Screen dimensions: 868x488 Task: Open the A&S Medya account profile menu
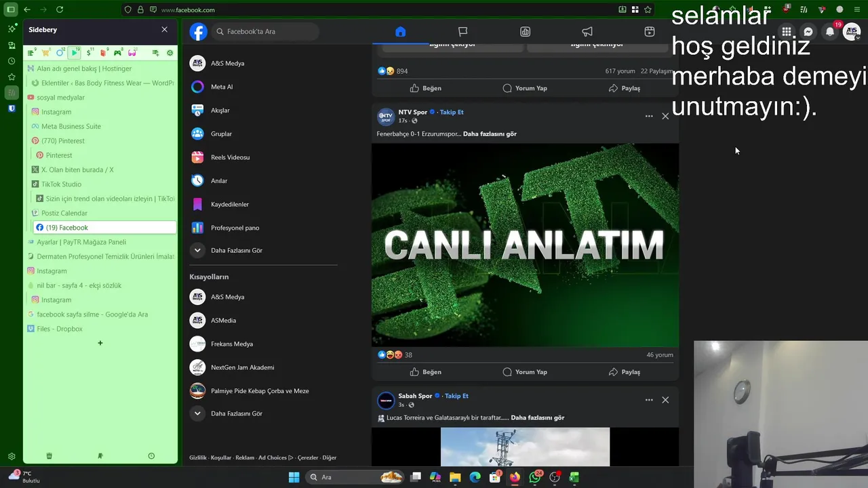[852, 31]
